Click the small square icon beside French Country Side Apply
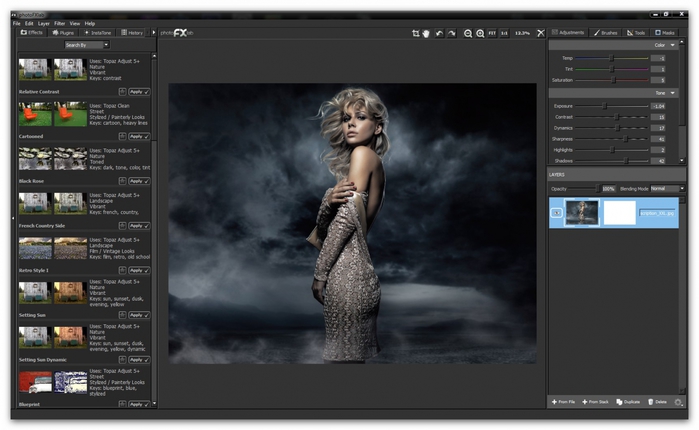This screenshot has height=430, width=699. [122, 226]
